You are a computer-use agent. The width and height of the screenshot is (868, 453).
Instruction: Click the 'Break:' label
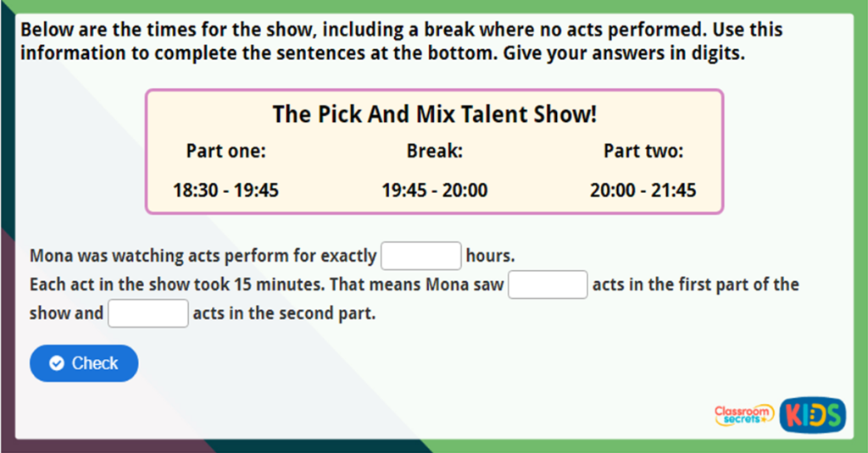[435, 152]
